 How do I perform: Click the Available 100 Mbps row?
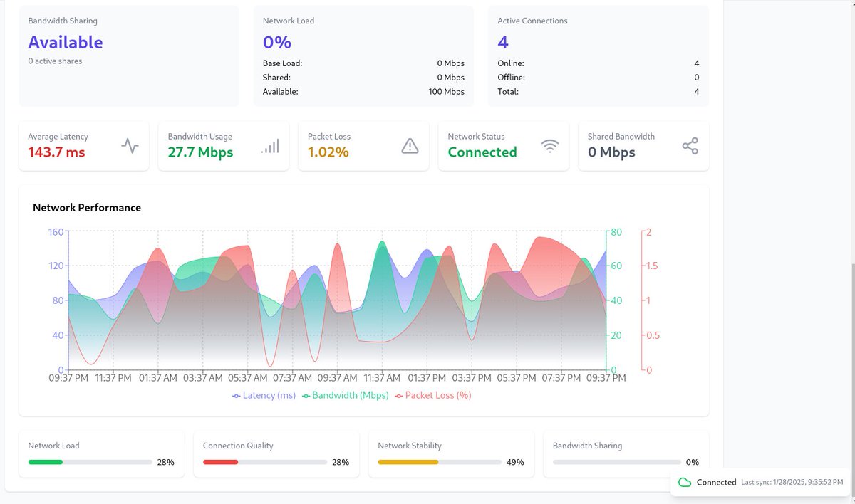pyautogui.click(x=363, y=92)
